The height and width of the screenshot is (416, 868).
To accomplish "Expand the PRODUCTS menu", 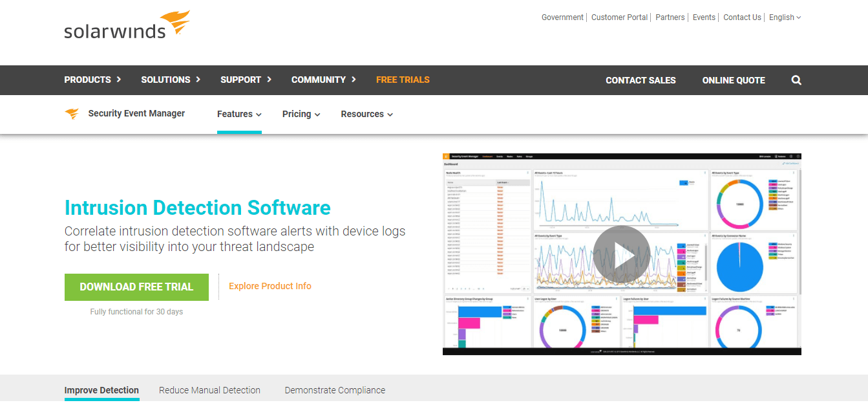I will [92, 80].
